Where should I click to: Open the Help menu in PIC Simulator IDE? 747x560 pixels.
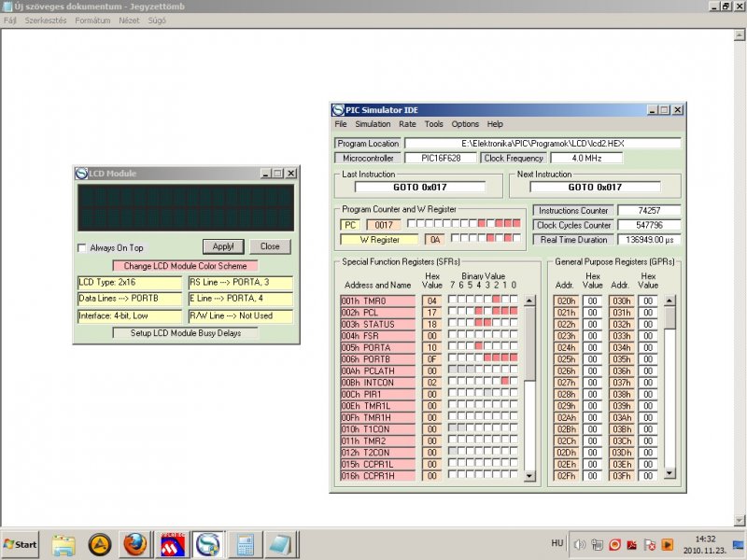[495, 124]
